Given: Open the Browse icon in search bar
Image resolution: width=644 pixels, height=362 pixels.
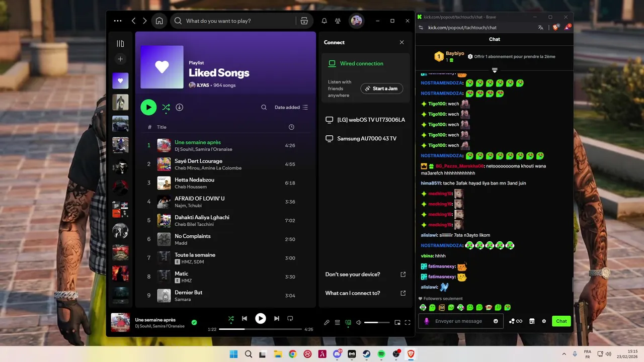Looking at the screenshot, I should [304, 21].
